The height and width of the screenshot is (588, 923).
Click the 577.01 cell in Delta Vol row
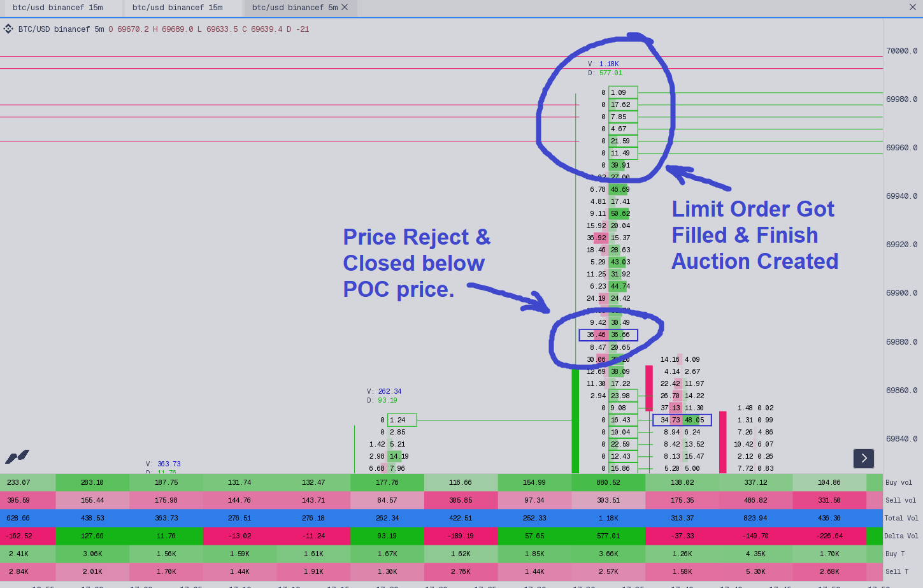[608, 536]
